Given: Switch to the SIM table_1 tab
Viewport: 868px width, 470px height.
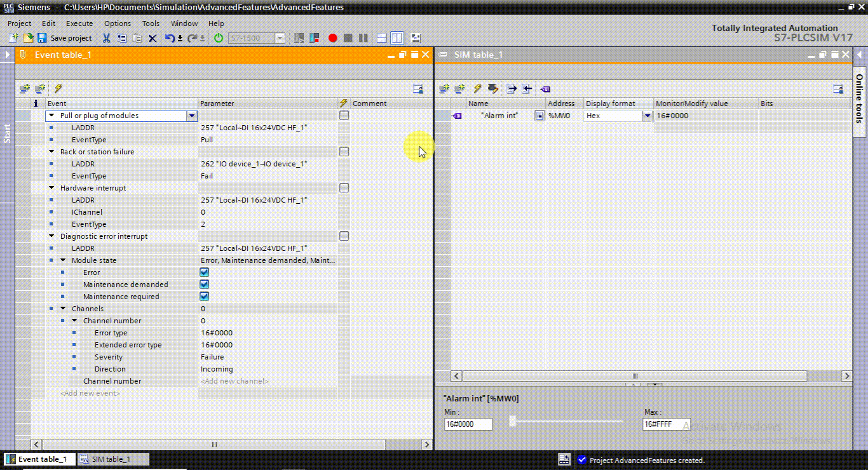Looking at the screenshot, I should point(113,459).
